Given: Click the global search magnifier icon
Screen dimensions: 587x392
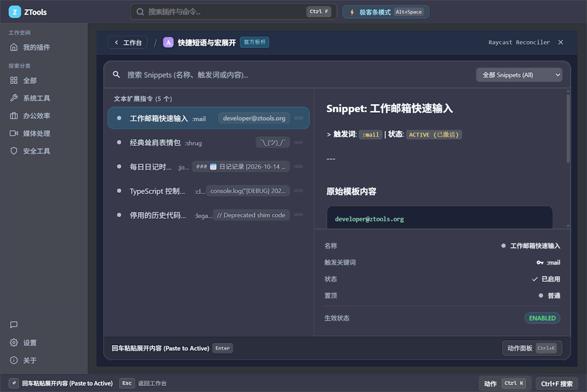Looking at the screenshot, I should tap(140, 12).
